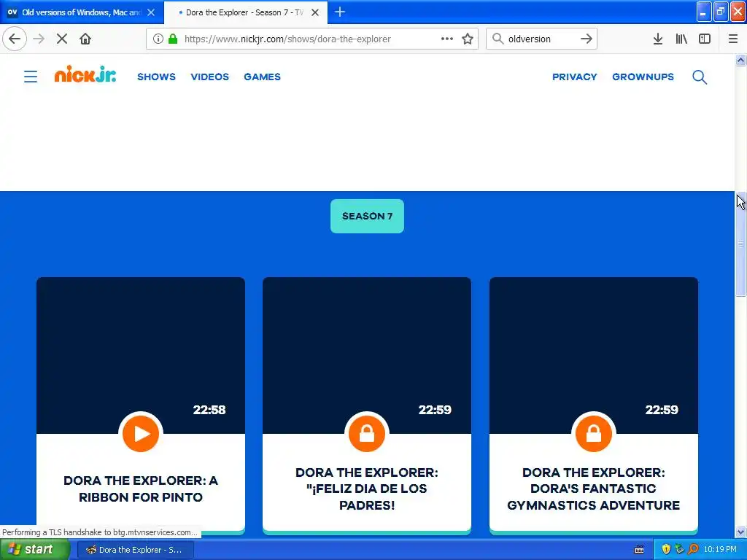The height and width of the screenshot is (560, 747).
Task: Open the Firefox downloads panel
Action: 658,39
